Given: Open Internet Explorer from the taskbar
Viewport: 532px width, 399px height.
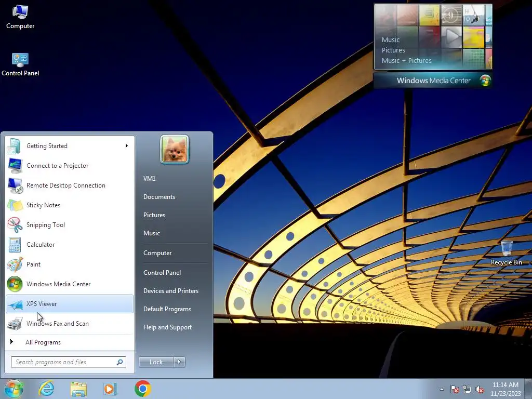Looking at the screenshot, I should click(x=46, y=389).
